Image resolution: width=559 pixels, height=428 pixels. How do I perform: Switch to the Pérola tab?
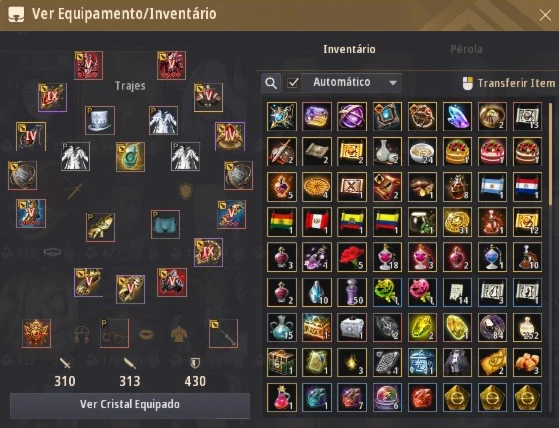pyautogui.click(x=466, y=49)
